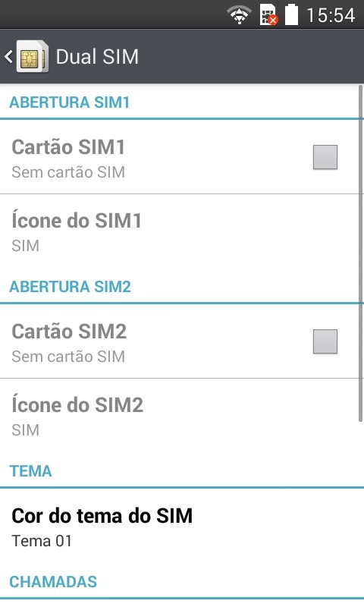The height and width of the screenshot is (607, 364).
Task: Tap the ABERTURA SIM2 section header
Action: (x=70, y=287)
